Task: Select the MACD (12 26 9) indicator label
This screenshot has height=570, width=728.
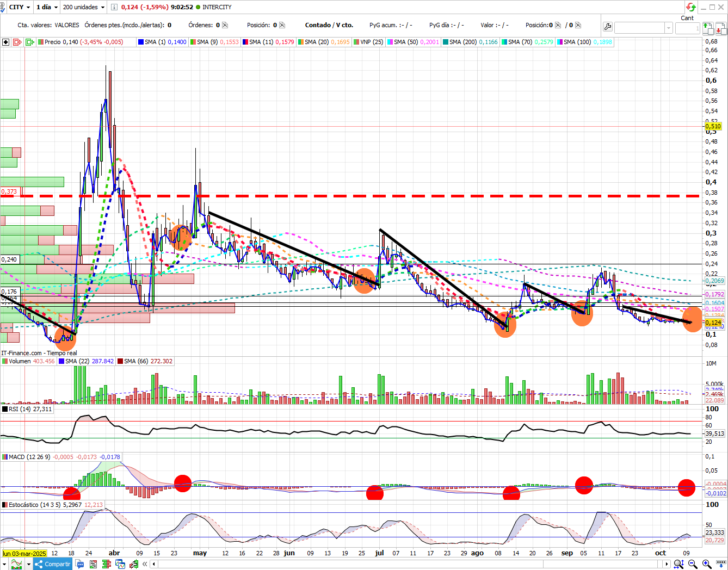Action: coord(29,457)
